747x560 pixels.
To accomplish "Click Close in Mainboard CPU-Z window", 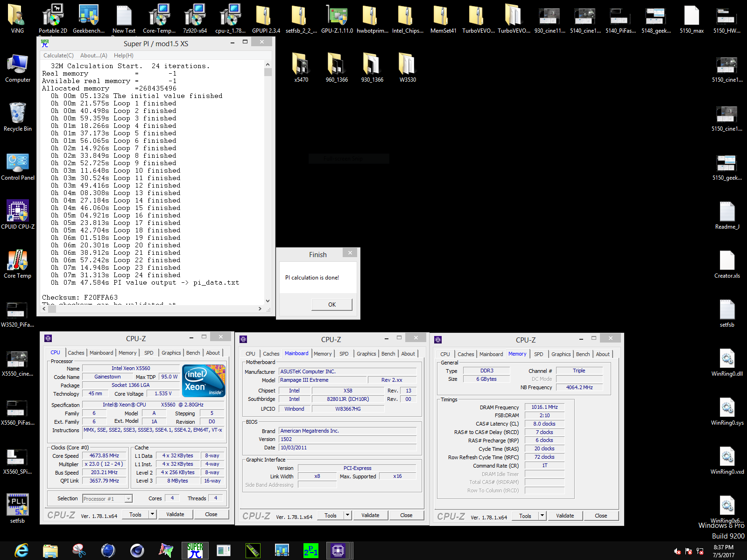I will click(406, 515).
